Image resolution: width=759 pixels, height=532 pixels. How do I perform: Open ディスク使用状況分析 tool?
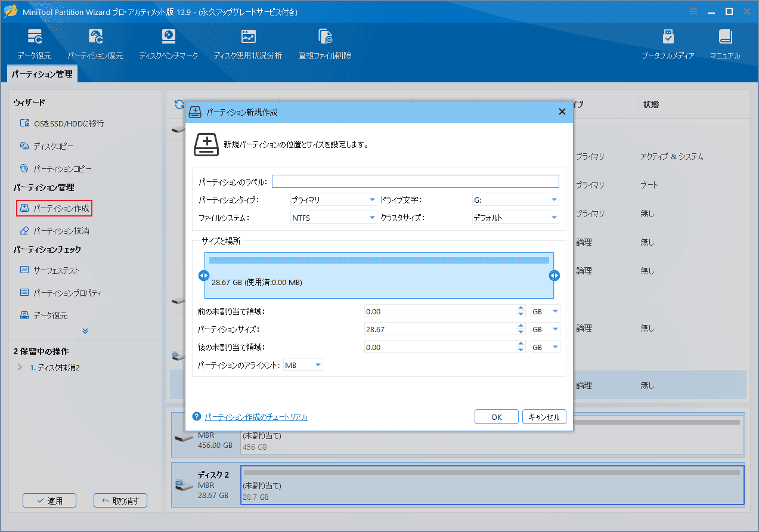coord(249,44)
